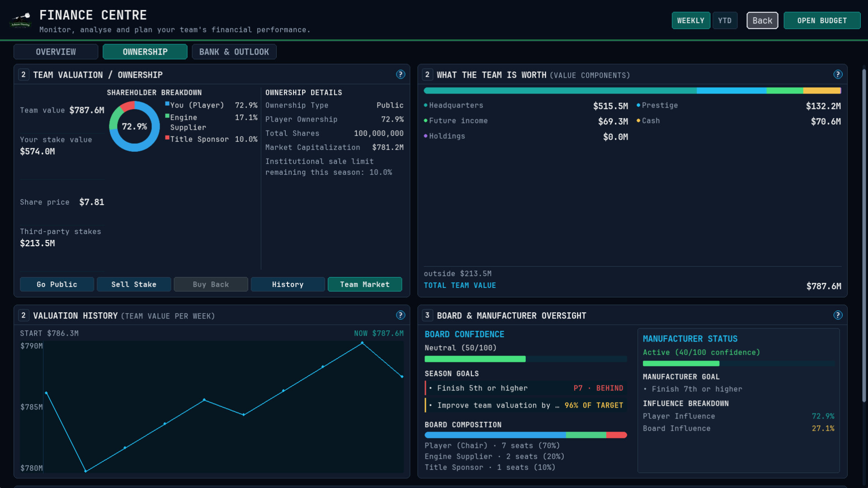Click the Share price $7.81 value

point(92,202)
